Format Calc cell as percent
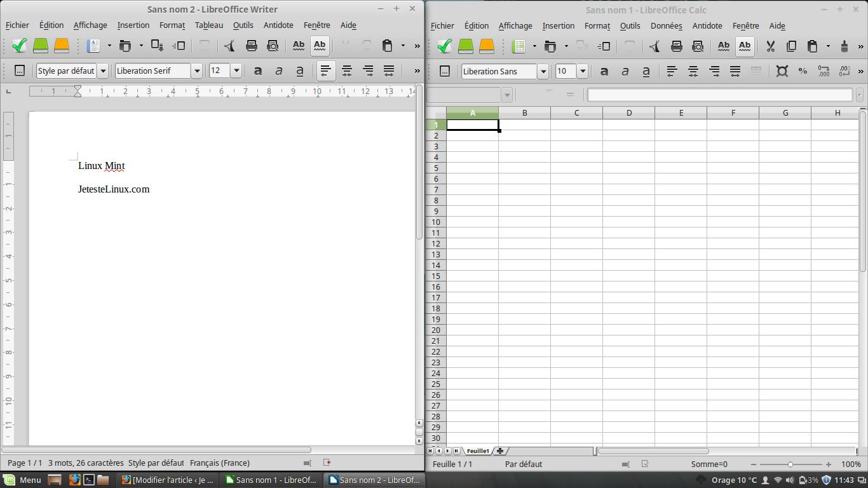The width and height of the screenshot is (868, 488). 803,71
